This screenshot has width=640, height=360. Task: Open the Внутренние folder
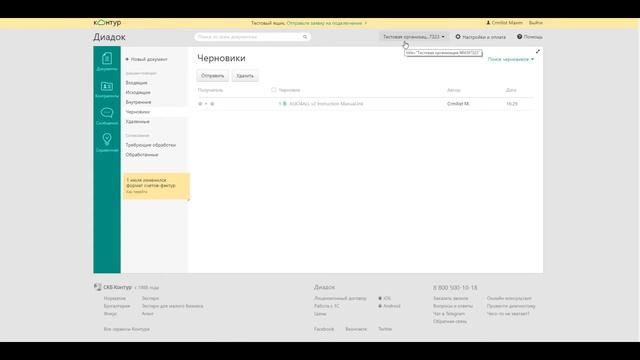pyautogui.click(x=138, y=102)
